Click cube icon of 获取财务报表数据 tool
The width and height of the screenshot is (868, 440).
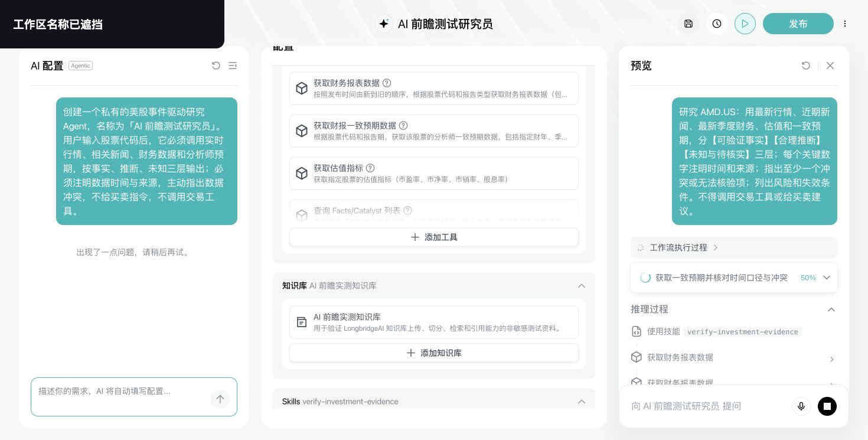pos(302,88)
